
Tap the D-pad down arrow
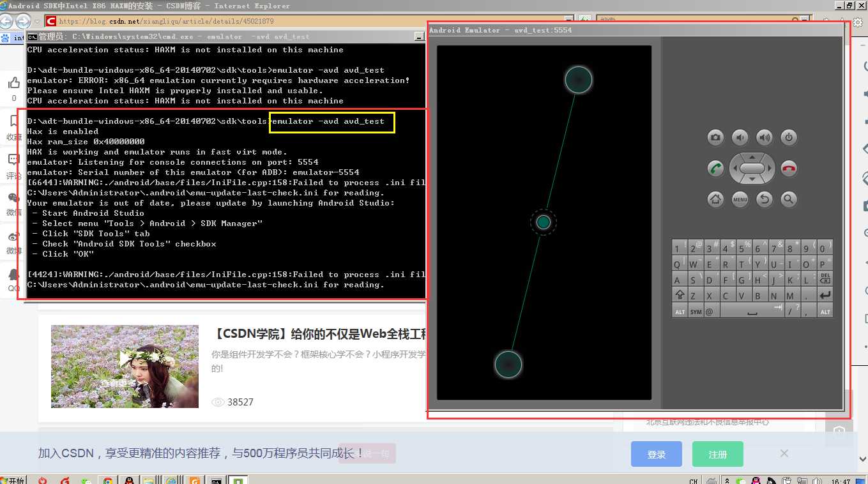click(752, 180)
